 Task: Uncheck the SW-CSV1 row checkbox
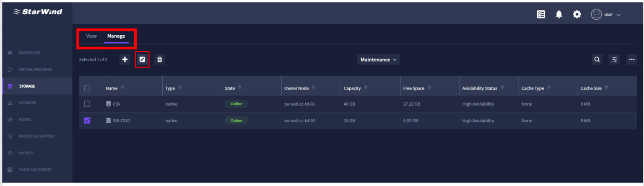point(87,121)
